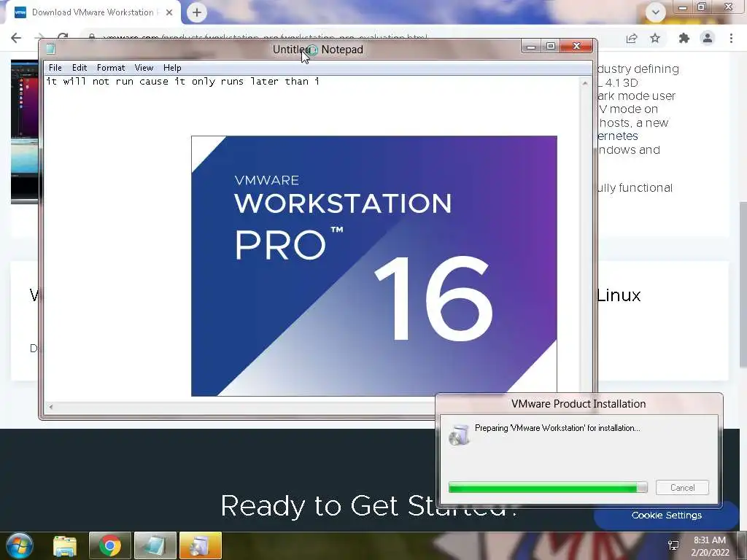
Task: Open Windows Explorer from the taskbar
Action: coord(65,545)
